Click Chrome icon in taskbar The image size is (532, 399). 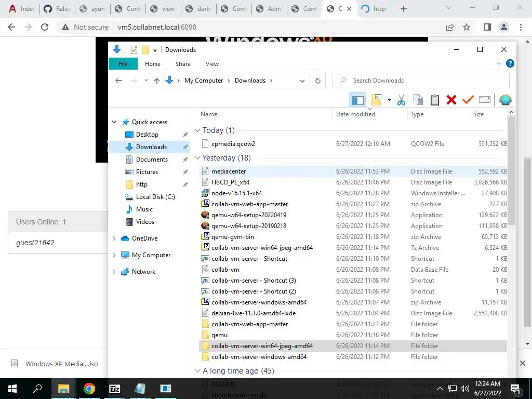[89, 389]
